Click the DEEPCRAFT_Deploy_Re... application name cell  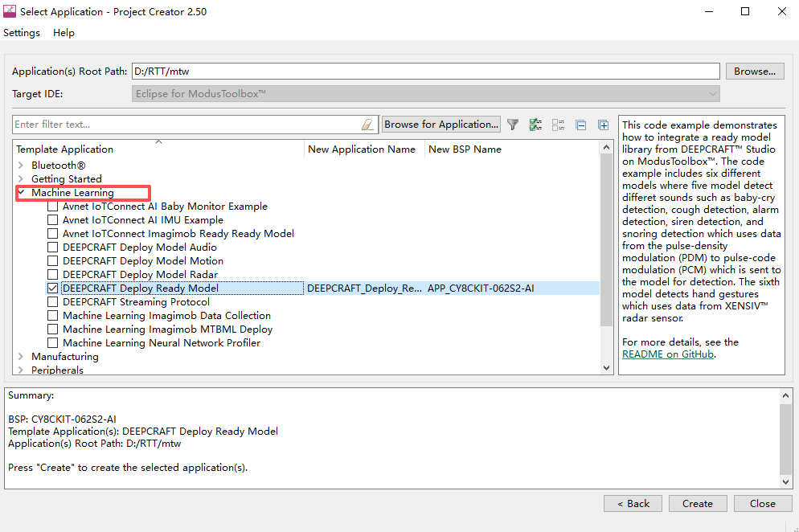coord(364,289)
